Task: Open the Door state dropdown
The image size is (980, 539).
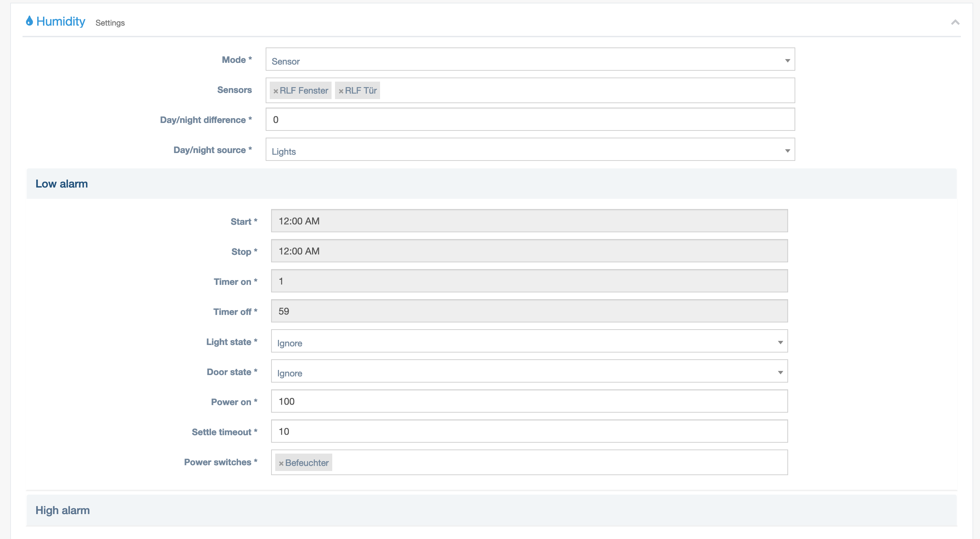Action: coord(529,372)
